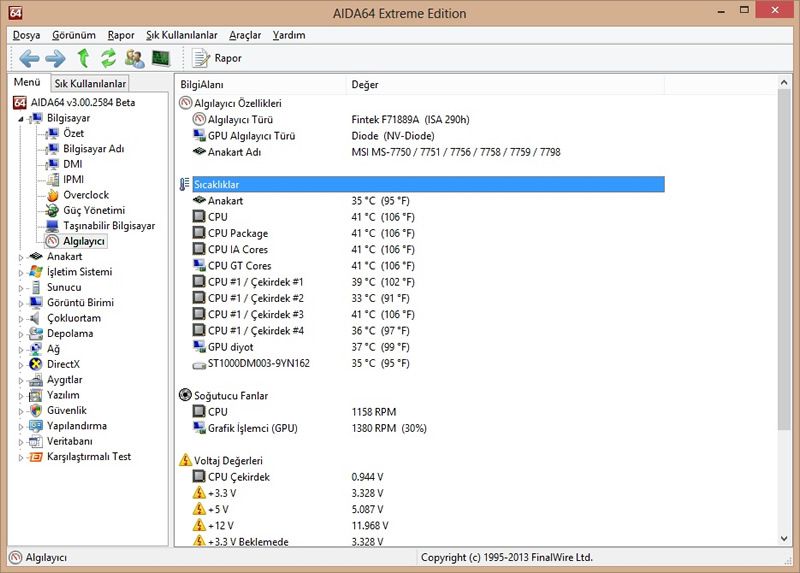Collapse the Bilgisayar tree node

[x=21, y=119]
